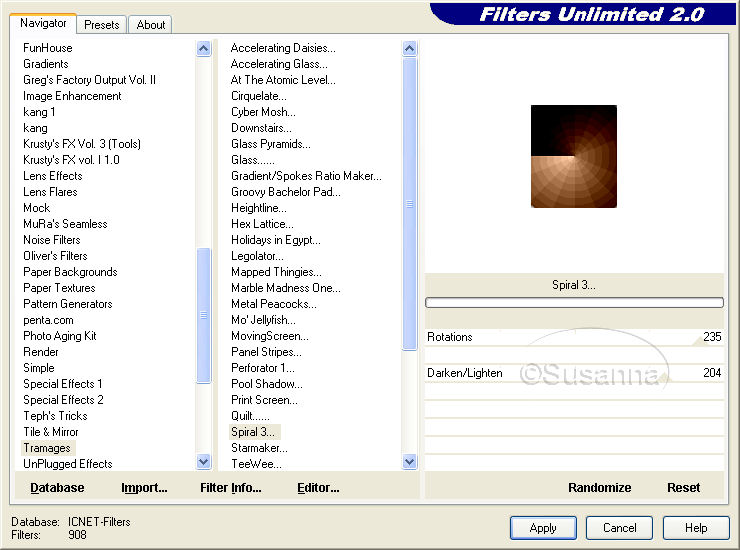This screenshot has width=740, height=550.
Task: Click the filter list scroll-down arrow
Action: (409, 462)
